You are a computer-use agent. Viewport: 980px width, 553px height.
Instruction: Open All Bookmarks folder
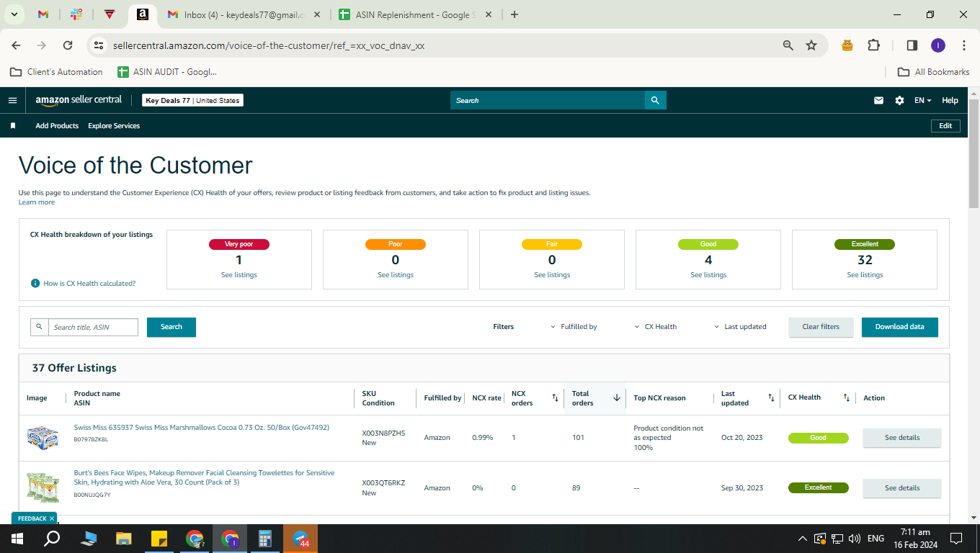click(933, 72)
